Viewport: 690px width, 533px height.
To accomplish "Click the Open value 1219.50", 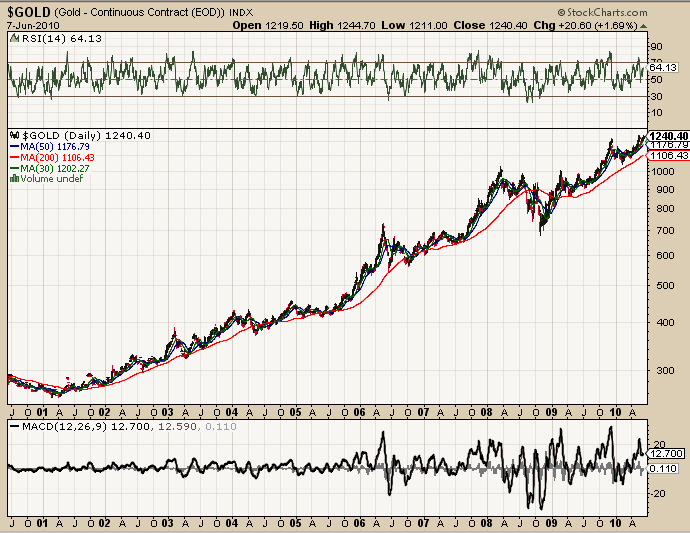I will coord(284,26).
